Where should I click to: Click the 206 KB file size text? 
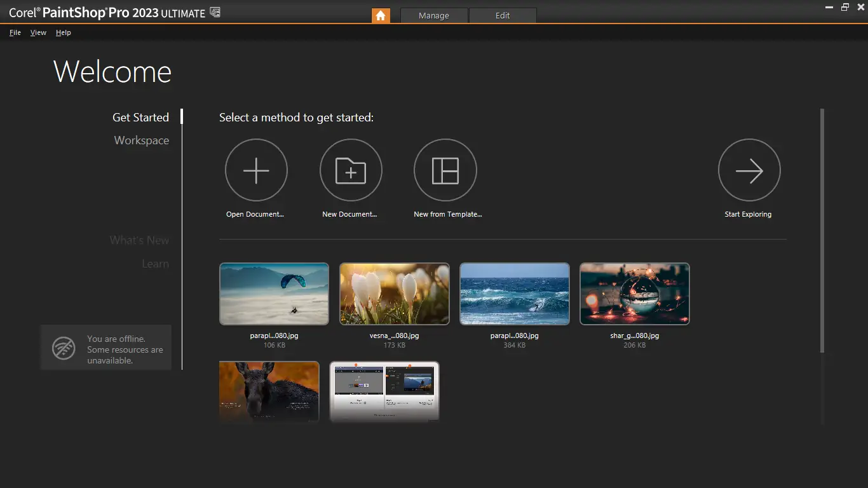tap(634, 345)
